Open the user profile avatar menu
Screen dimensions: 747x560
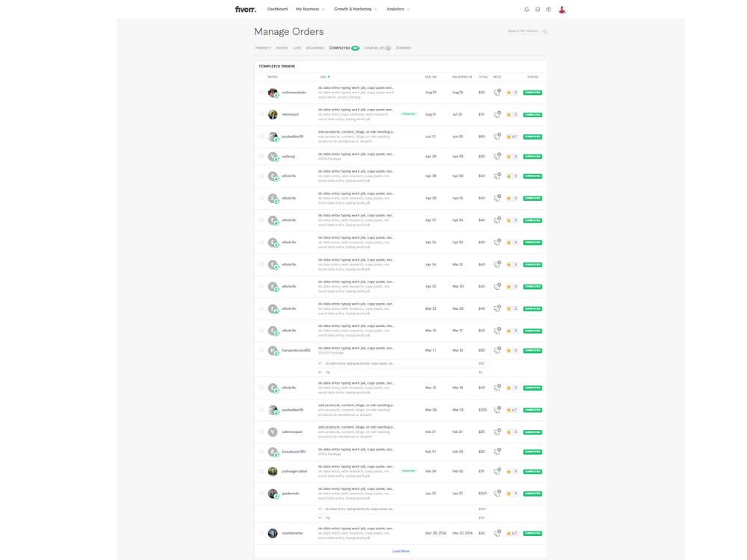tap(562, 10)
